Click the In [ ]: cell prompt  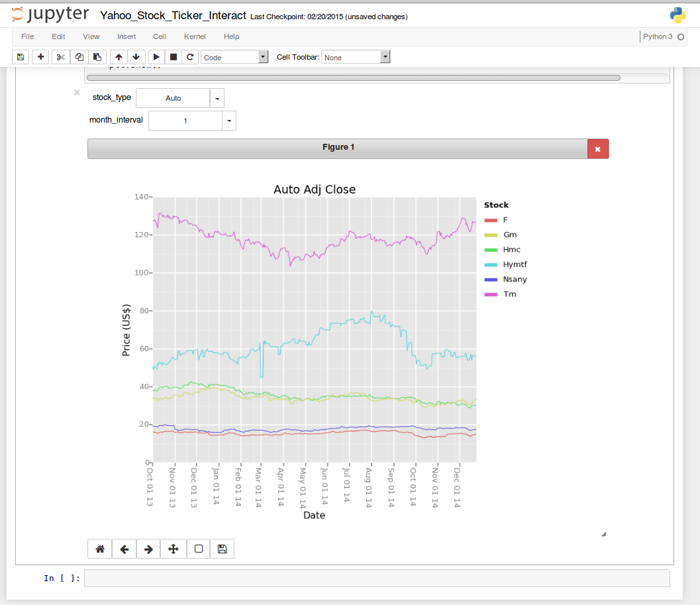[x=62, y=578]
